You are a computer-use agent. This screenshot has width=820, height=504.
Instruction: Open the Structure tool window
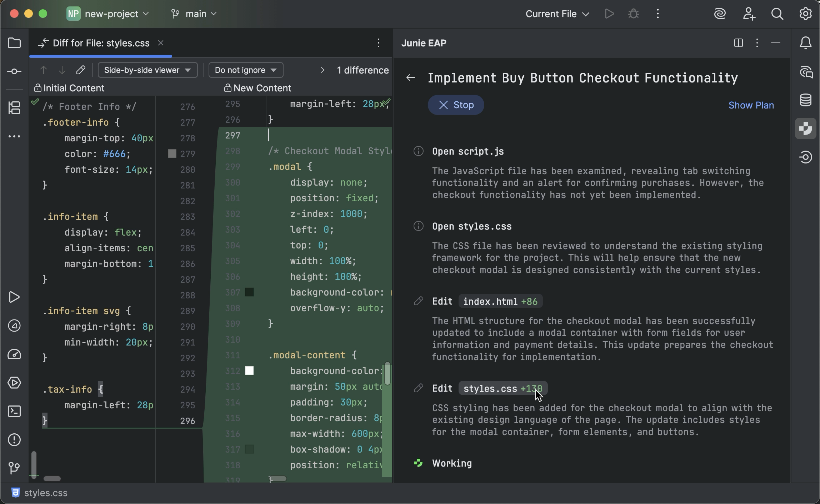click(14, 108)
